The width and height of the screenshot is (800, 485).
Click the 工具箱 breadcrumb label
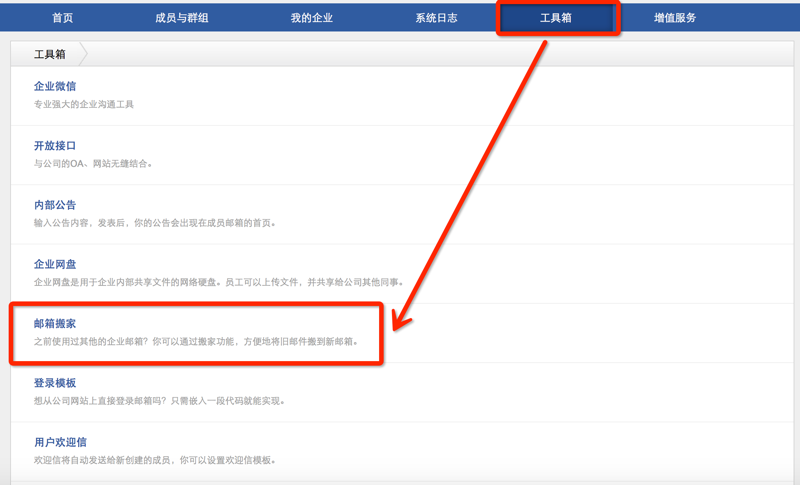coord(50,54)
